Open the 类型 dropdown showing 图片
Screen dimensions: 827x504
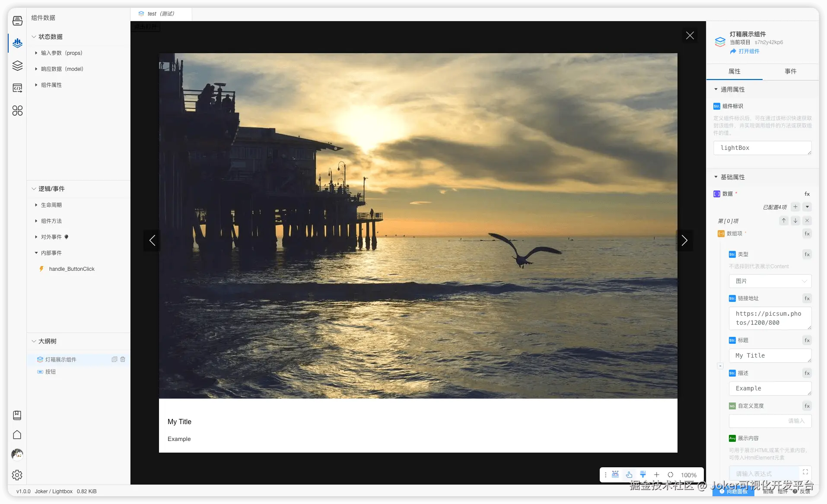click(x=770, y=281)
